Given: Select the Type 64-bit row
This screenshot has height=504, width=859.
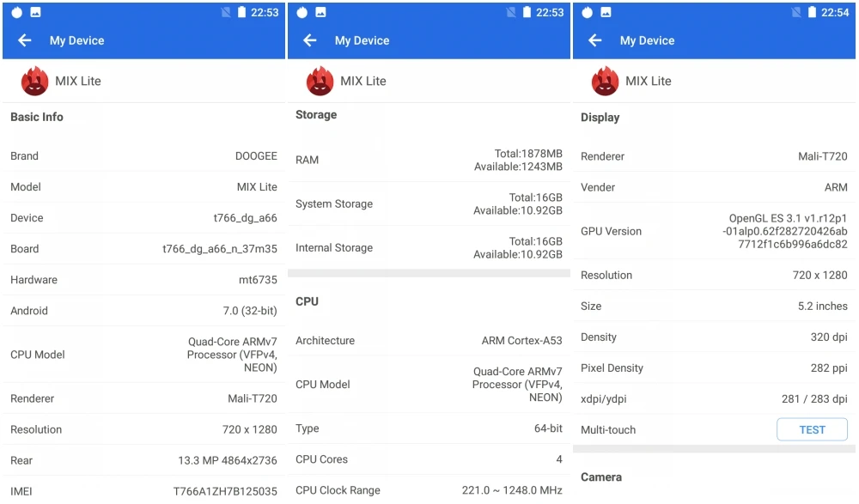Looking at the screenshot, I should (x=429, y=428).
